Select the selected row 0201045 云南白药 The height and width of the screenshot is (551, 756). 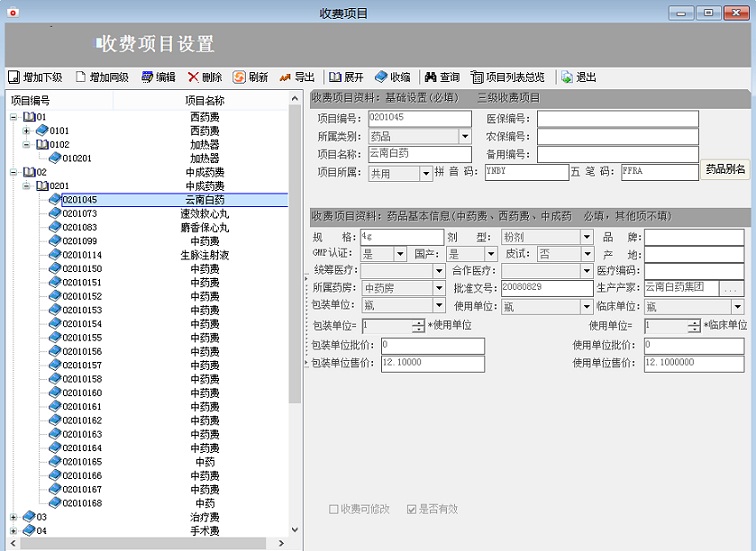click(x=175, y=200)
